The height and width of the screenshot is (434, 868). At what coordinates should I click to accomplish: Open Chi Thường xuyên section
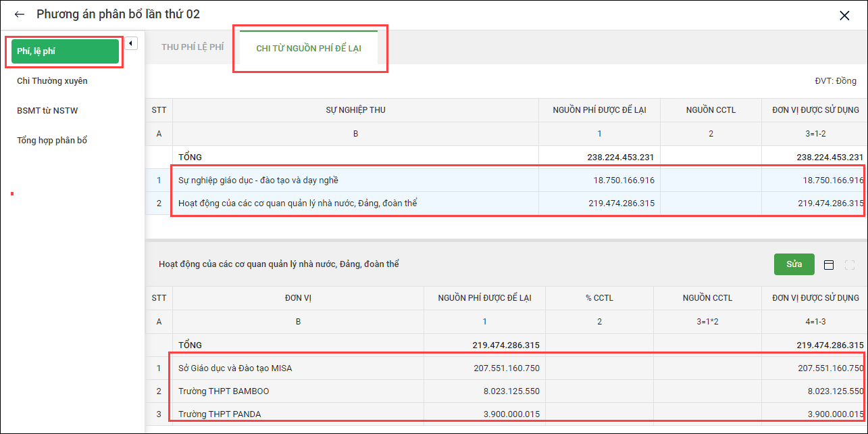coord(52,81)
